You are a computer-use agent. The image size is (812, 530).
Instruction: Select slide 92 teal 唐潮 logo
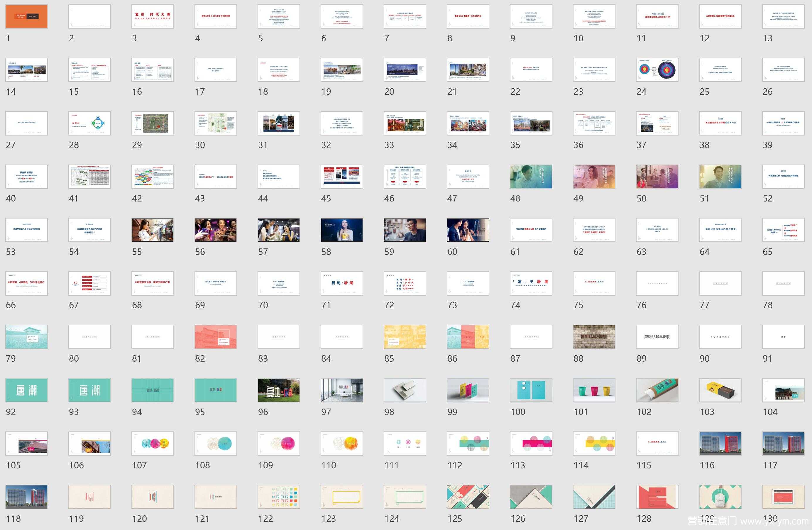[x=26, y=390]
